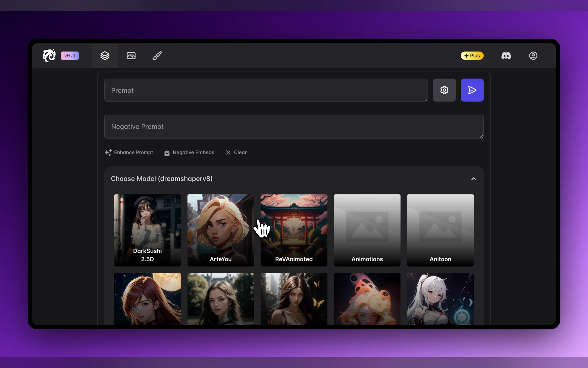This screenshot has width=588, height=368.
Task: Click the app logo icon
Action: 49,55
